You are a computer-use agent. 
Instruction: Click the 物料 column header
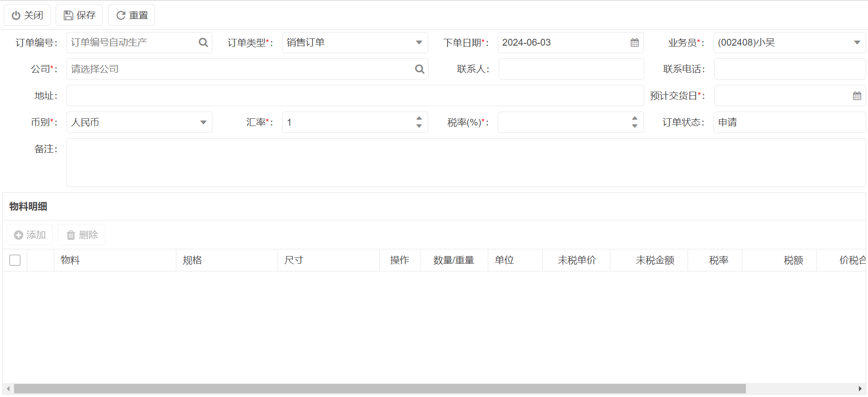click(115, 260)
